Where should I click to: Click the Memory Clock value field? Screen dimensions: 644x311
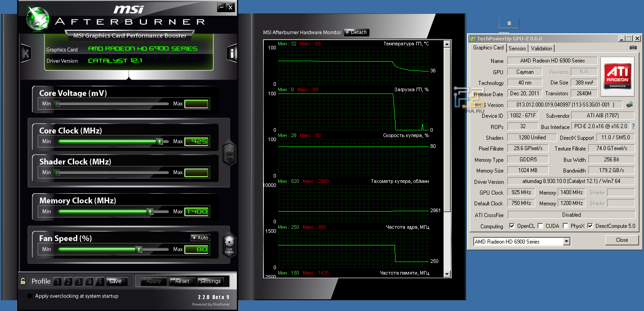tap(196, 212)
